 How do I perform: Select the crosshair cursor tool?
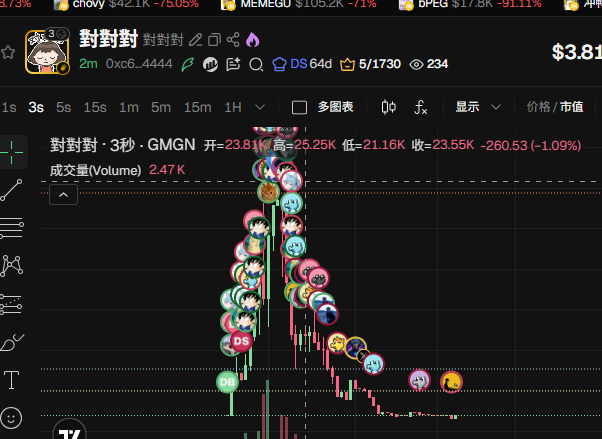12,152
